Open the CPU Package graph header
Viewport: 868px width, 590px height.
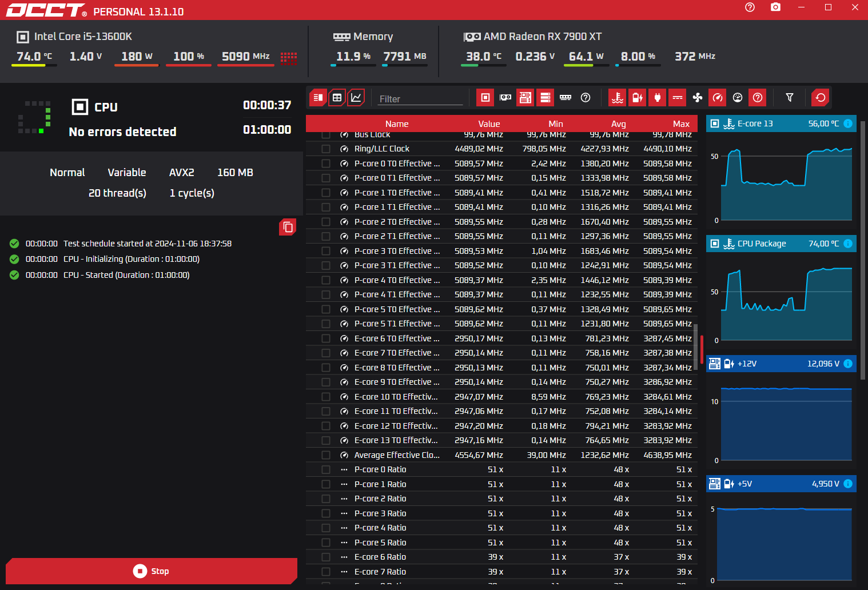click(781, 244)
